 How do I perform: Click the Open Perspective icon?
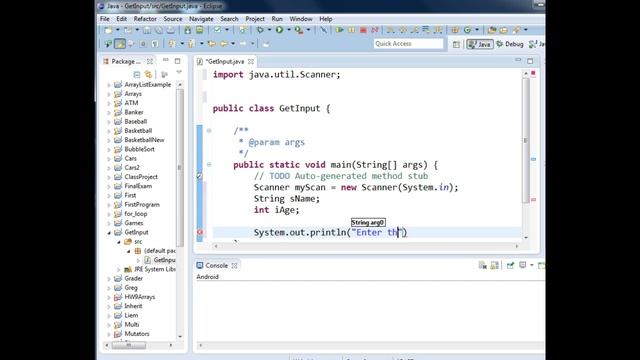(456, 44)
